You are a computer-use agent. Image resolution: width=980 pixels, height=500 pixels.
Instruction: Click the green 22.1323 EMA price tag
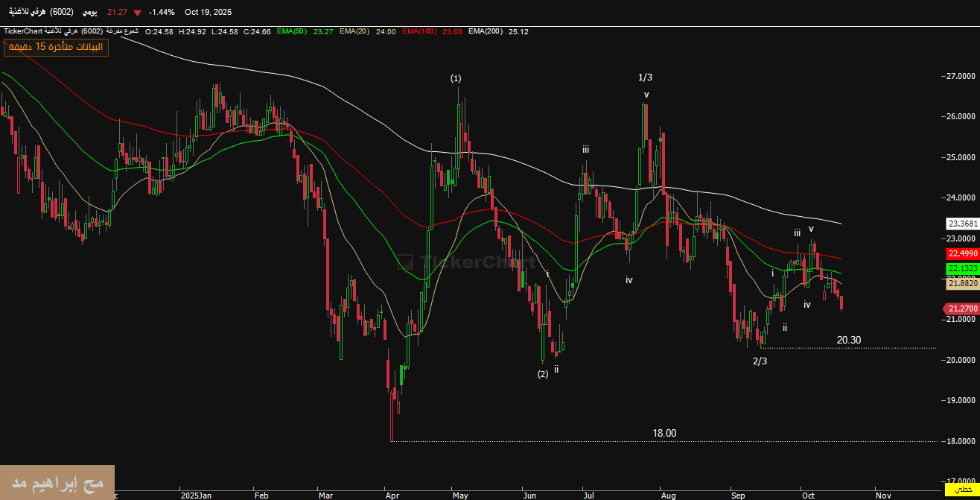coord(961,268)
